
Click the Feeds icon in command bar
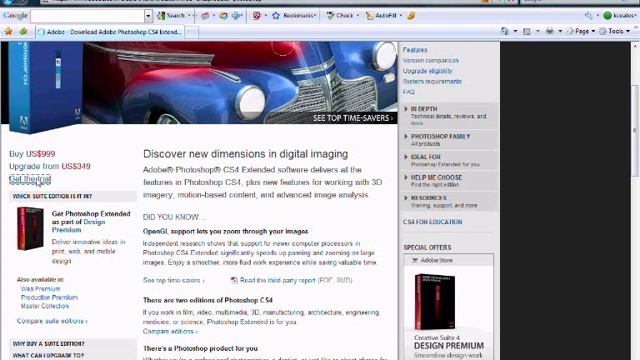(527, 31)
